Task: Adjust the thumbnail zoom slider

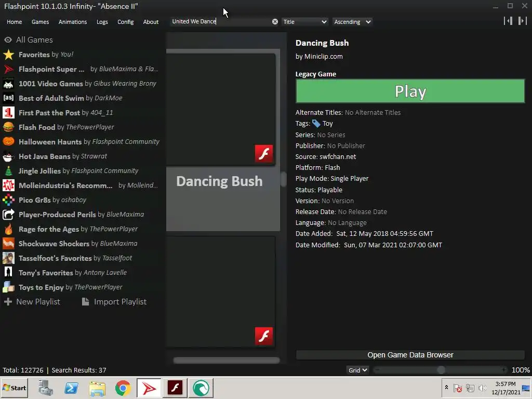Action: pyautogui.click(x=441, y=370)
